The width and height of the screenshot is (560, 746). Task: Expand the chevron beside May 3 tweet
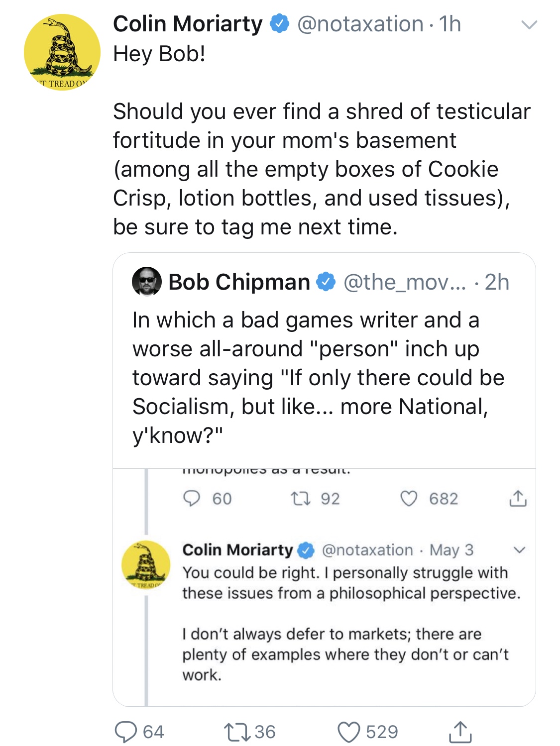coord(519,550)
